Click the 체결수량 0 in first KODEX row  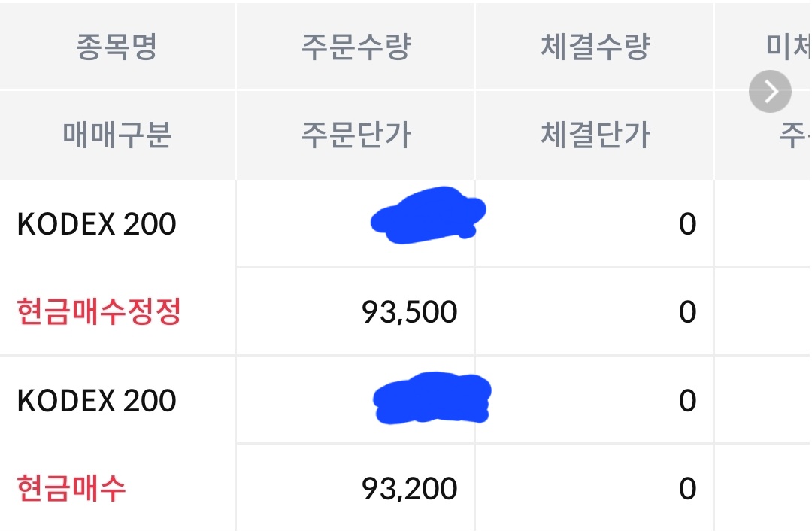point(688,224)
